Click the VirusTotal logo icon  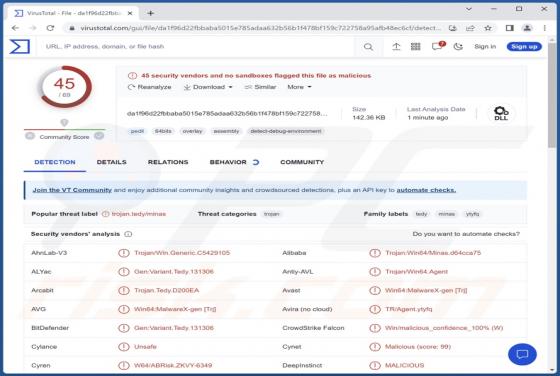(19, 46)
